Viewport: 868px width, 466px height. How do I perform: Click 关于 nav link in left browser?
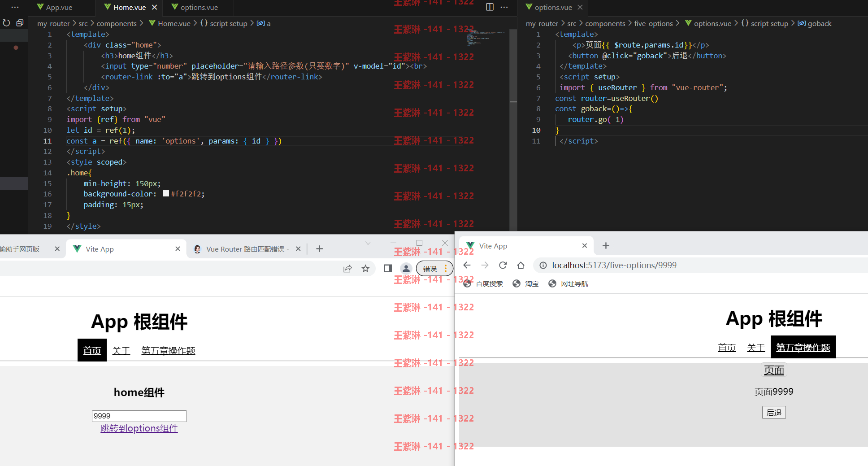point(121,350)
